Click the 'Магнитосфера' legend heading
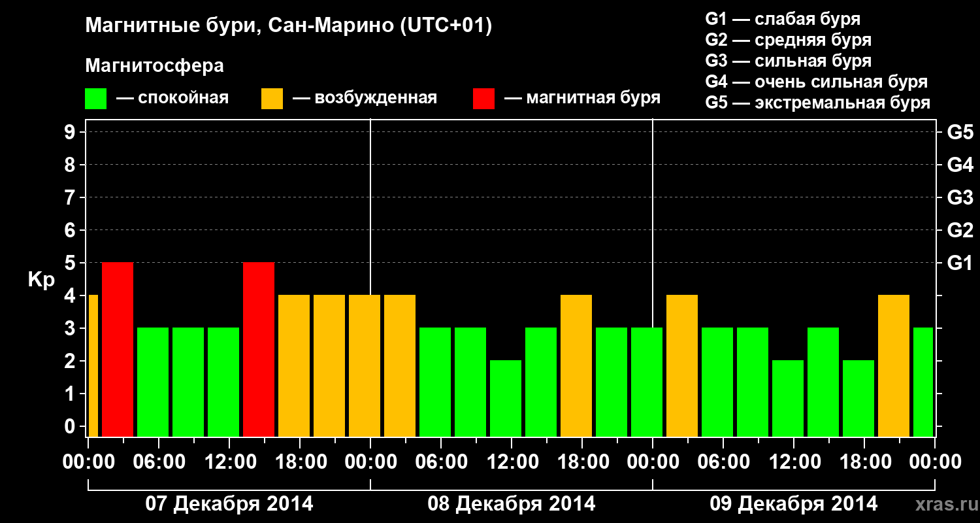 click(154, 66)
